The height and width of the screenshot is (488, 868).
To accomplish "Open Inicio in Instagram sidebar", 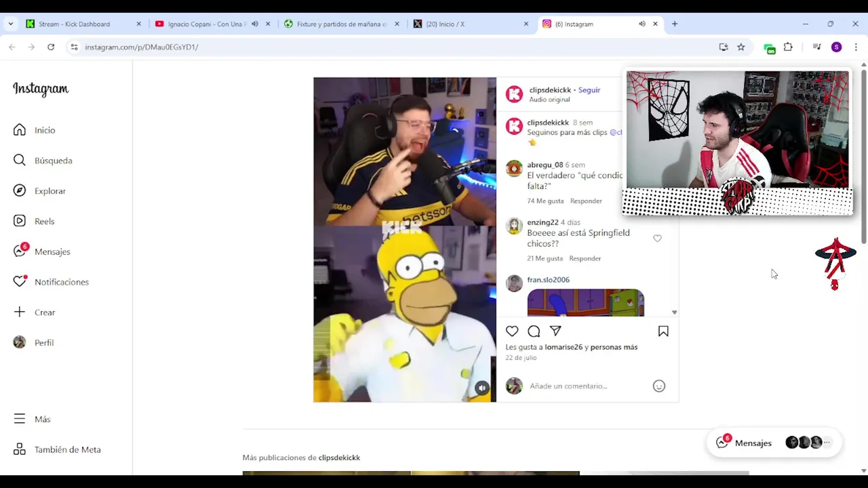I will pyautogui.click(x=45, y=130).
